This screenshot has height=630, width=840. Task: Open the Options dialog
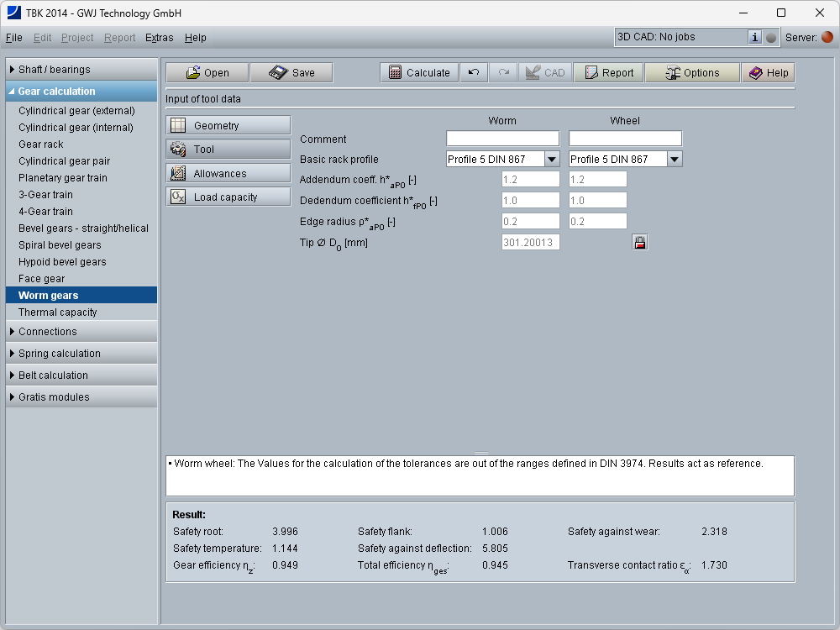click(x=692, y=73)
